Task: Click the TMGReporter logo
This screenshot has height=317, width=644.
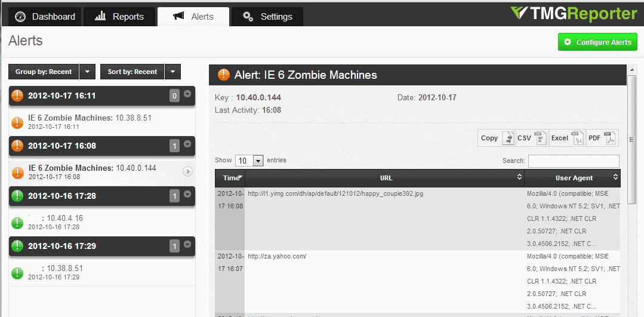Action: pyautogui.click(x=574, y=14)
